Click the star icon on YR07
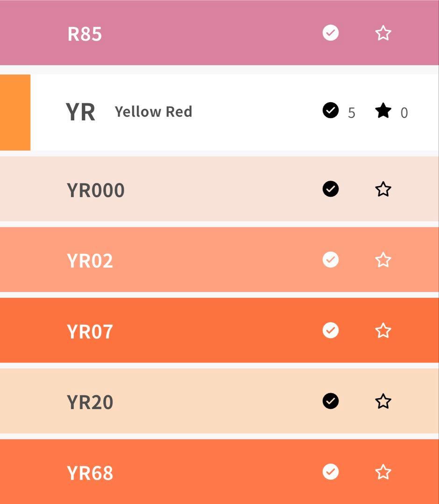Screen dimensions: 439x504 coord(383,330)
